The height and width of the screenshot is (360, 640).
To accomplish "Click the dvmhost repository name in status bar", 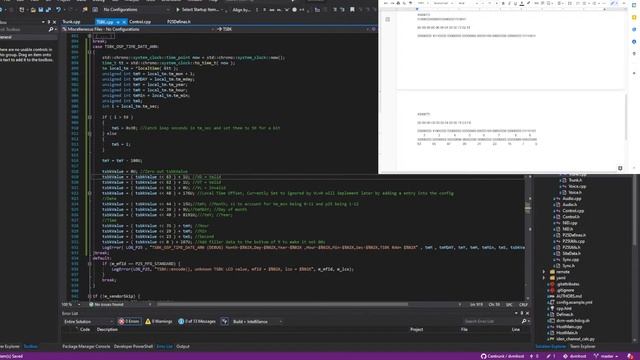I will 574,356.
